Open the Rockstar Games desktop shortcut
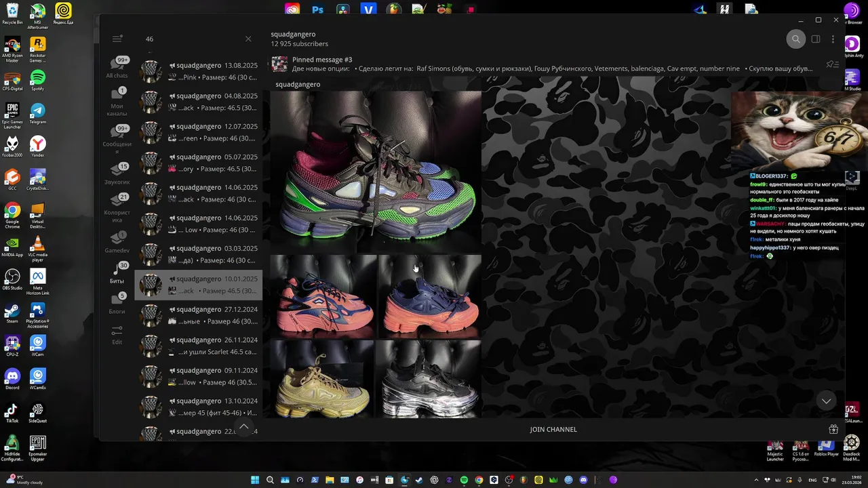The width and height of the screenshot is (868, 488). pyautogui.click(x=38, y=50)
